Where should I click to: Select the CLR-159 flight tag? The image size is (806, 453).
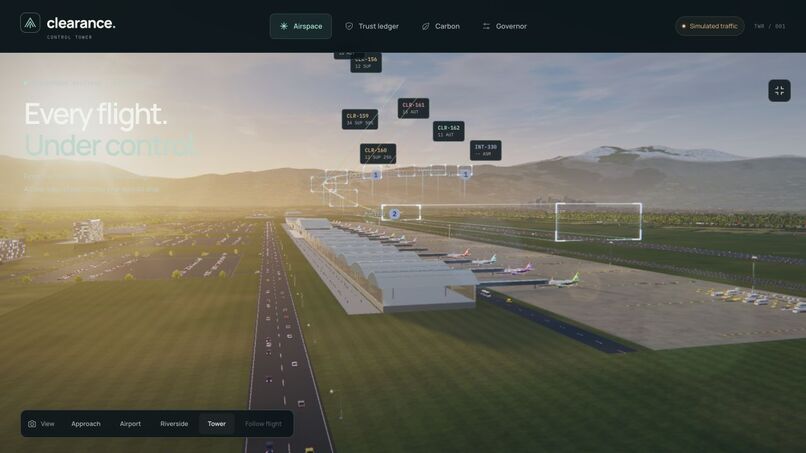360,119
